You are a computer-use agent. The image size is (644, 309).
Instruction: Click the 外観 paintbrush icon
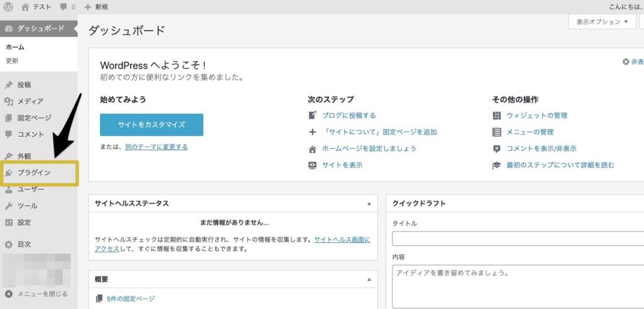[x=9, y=156]
